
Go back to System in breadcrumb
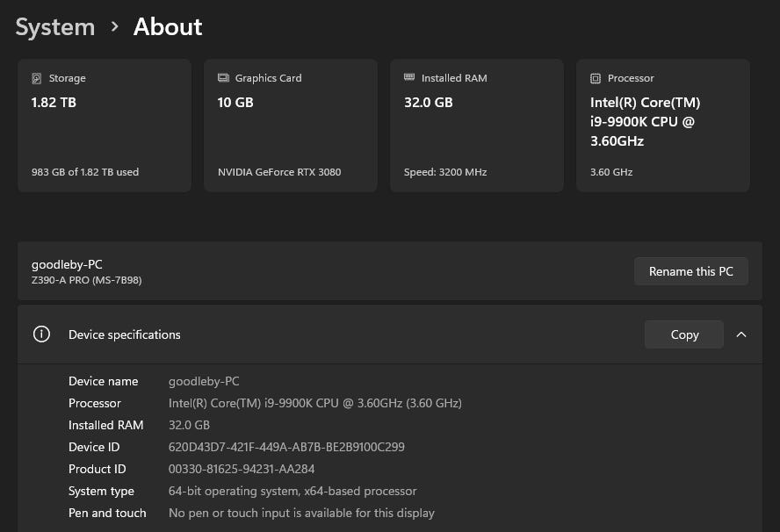click(54, 27)
